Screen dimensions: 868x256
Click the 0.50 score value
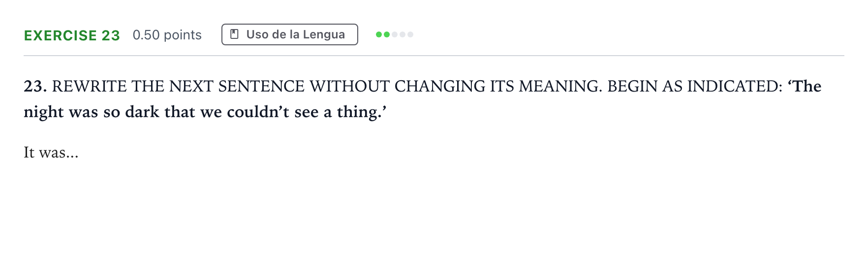(146, 35)
